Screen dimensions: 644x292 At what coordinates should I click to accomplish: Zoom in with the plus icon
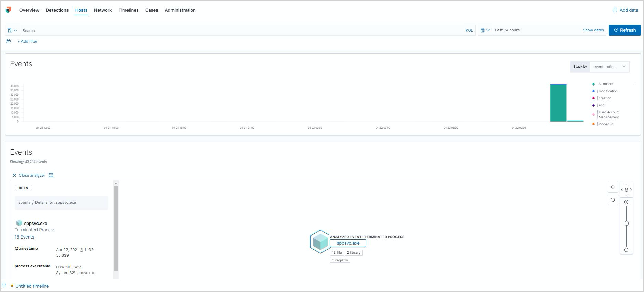click(626, 202)
